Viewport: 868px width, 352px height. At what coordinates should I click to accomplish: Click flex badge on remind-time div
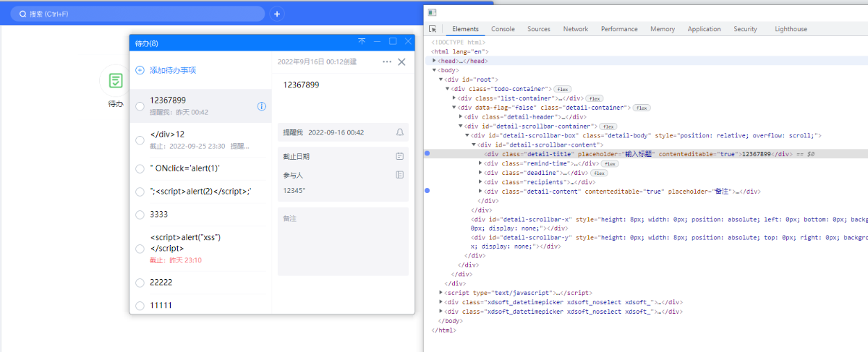(x=610, y=164)
